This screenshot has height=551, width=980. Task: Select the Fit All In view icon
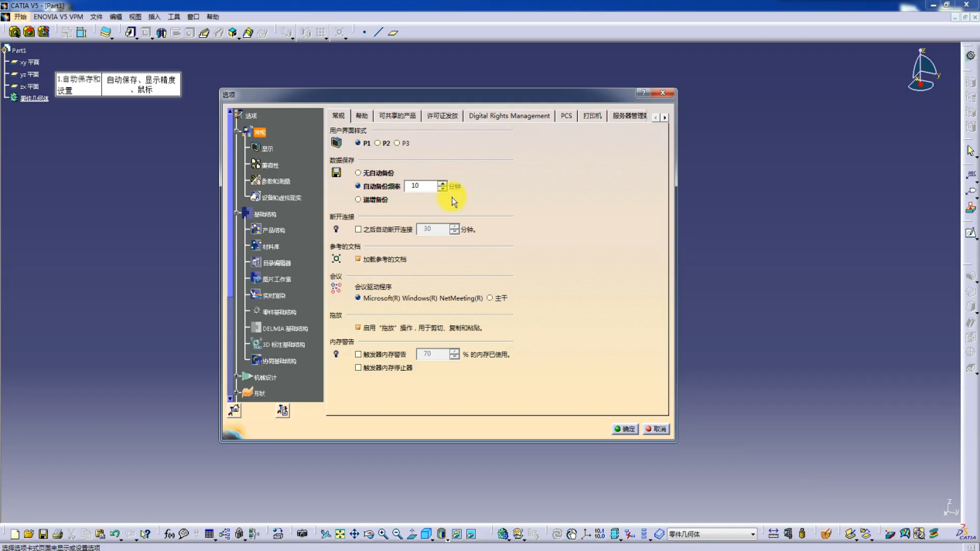340,534
